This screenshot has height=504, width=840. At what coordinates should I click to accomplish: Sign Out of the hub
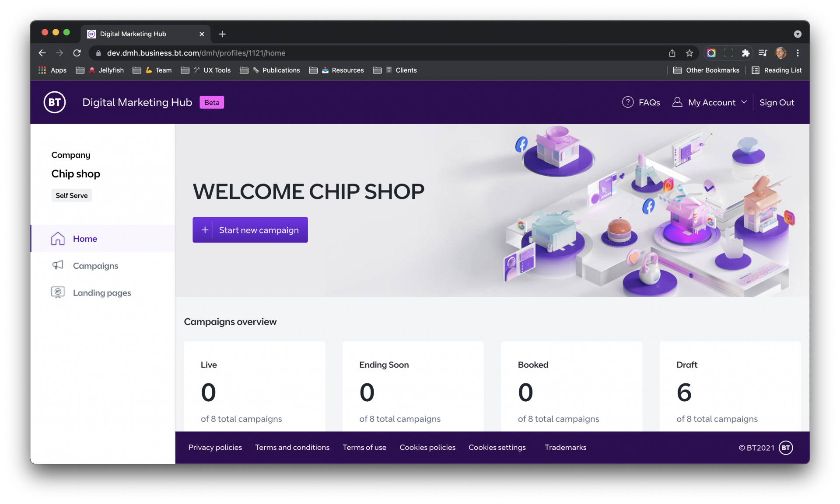coord(777,102)
